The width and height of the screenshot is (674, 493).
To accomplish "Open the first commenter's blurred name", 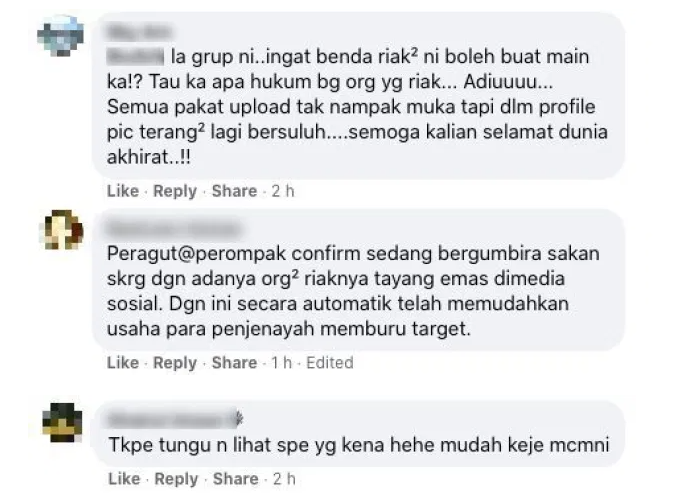I will pos(140,32).
